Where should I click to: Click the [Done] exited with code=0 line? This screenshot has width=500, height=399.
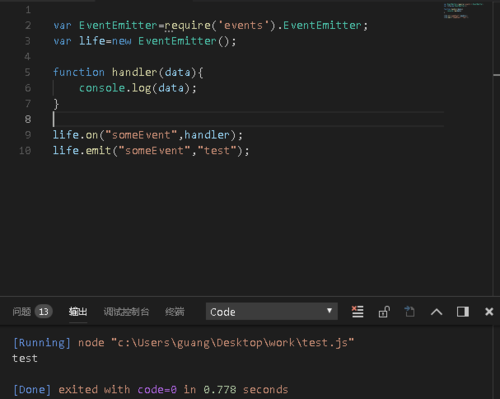tap(151, 389)
